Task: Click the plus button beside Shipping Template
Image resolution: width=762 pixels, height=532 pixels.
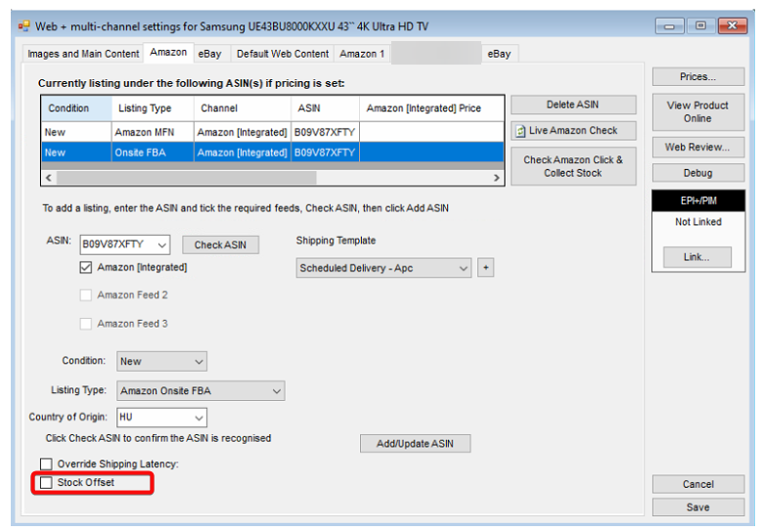Action: 486,268
